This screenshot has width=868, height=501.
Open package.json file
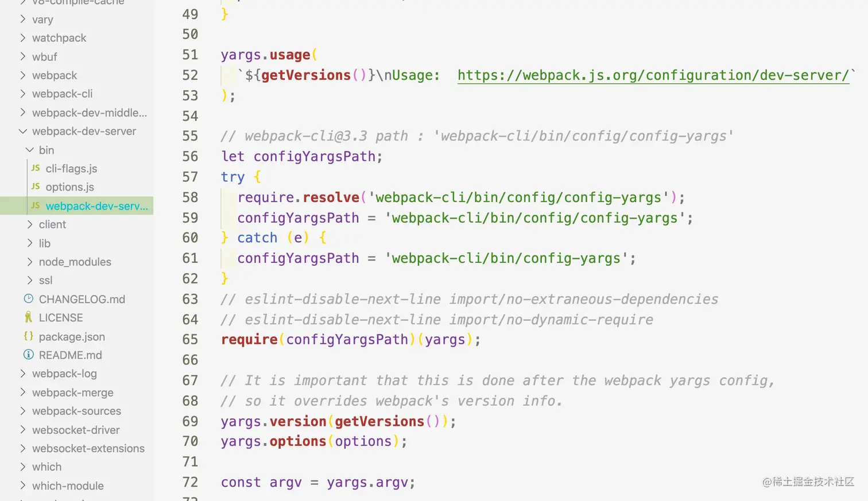(71, 336)
